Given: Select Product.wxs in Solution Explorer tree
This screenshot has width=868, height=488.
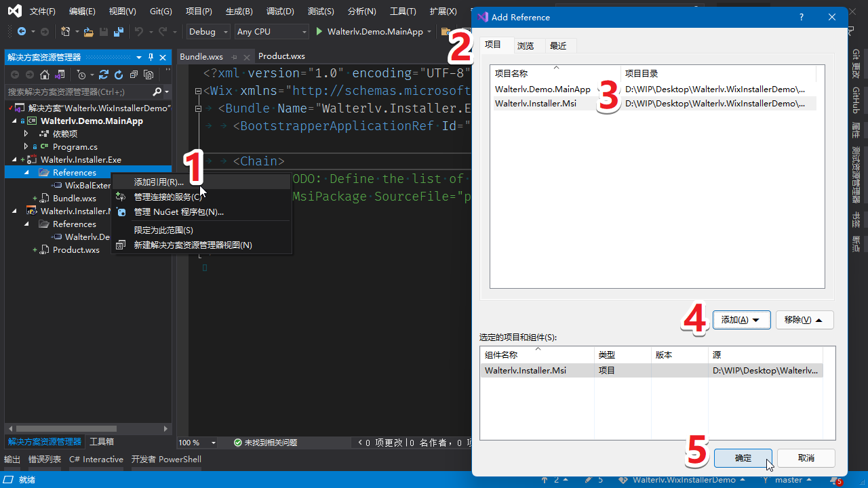Looking at the screenshot, I should point(76,250).
